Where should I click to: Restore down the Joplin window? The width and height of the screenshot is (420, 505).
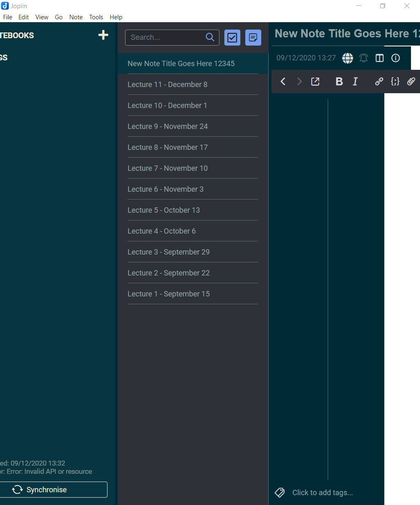point(383,6)
